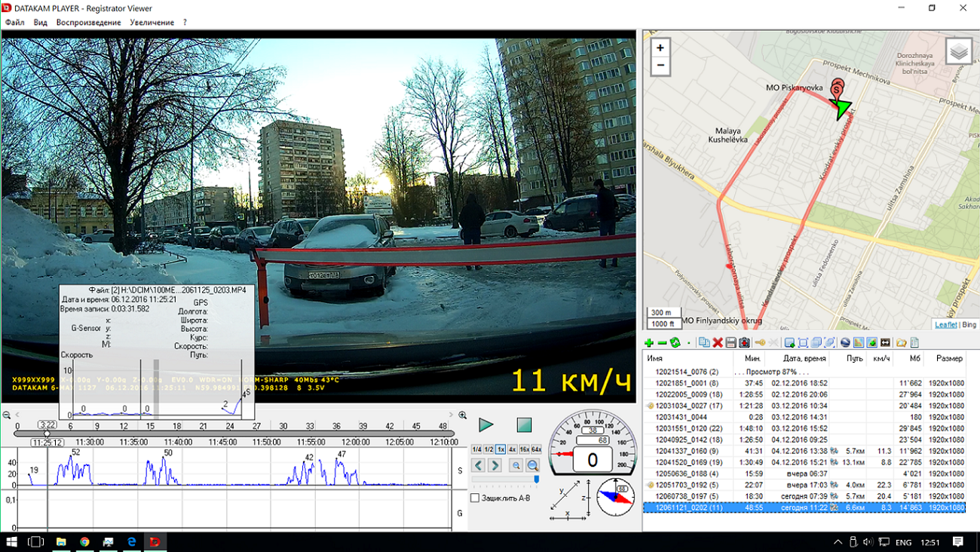Open folder with the yellow folder icon
Image resolution: width=980 pixels, height=552 pixels.
tap(901, 342)
